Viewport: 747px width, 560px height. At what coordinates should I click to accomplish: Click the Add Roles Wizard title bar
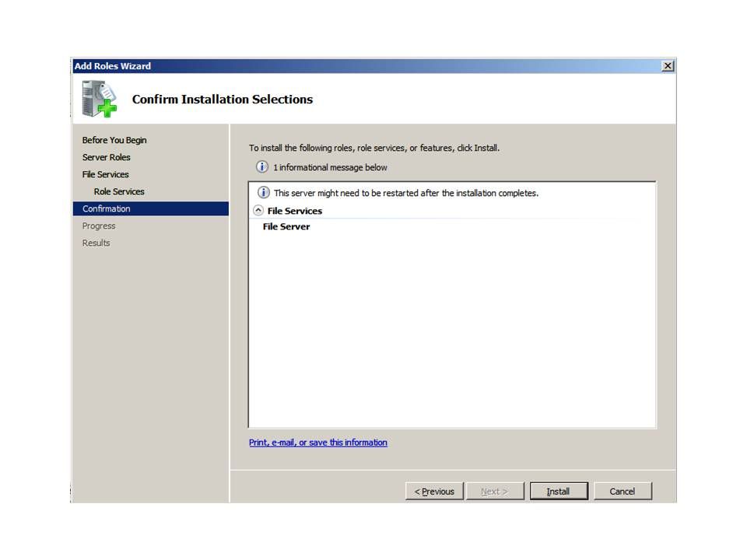[350, 66]
